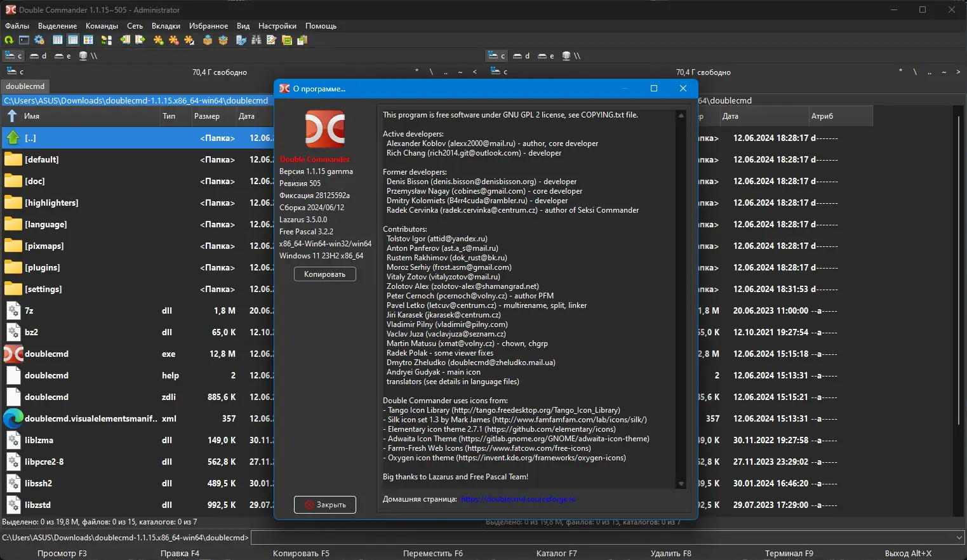967x560 pixels.
Task: Open the terminal window toolbar icon
Action: [24, 40]
